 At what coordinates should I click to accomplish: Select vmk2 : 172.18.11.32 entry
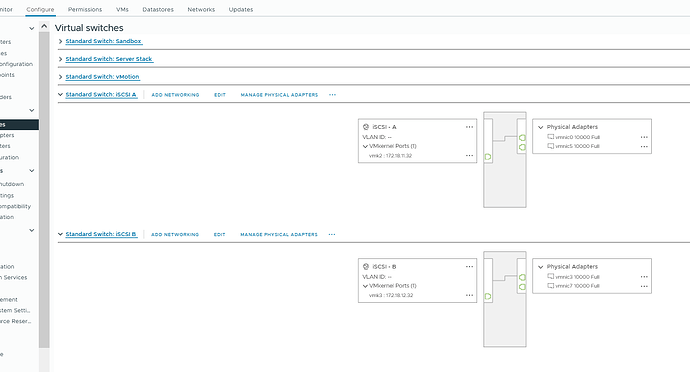click(390, 155)
